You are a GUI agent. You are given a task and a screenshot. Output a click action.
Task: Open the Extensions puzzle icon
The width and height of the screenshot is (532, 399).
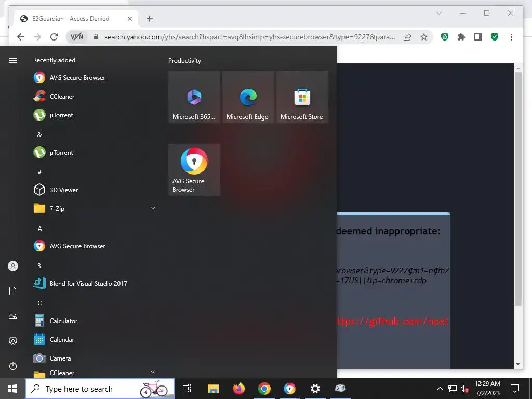point(461,37)
